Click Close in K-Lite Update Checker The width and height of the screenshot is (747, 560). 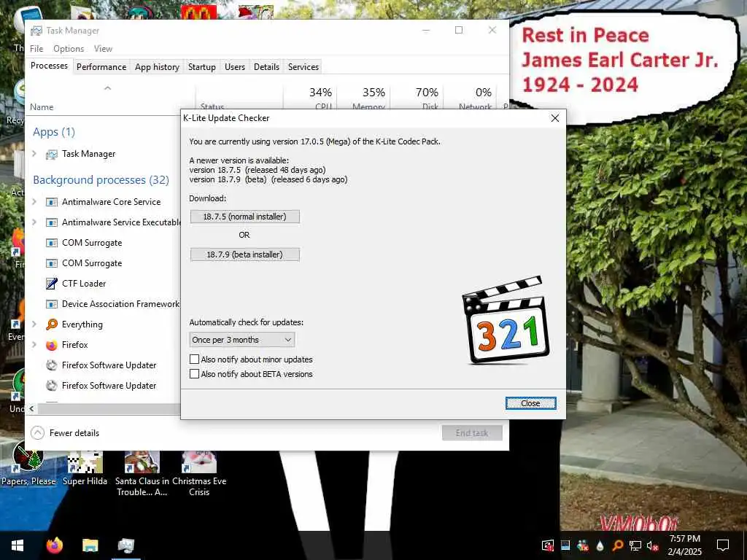pos(531,403)
